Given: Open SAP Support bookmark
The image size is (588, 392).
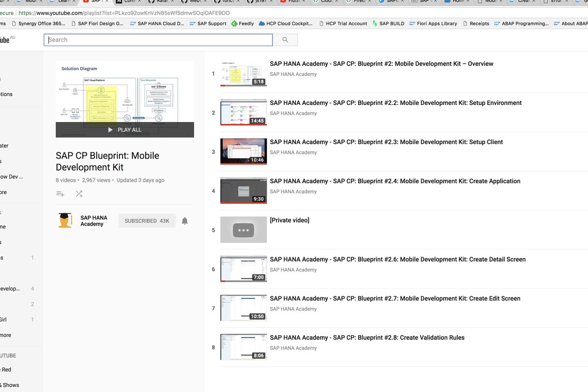Looking at the screenshot, I should pos(207,24).
